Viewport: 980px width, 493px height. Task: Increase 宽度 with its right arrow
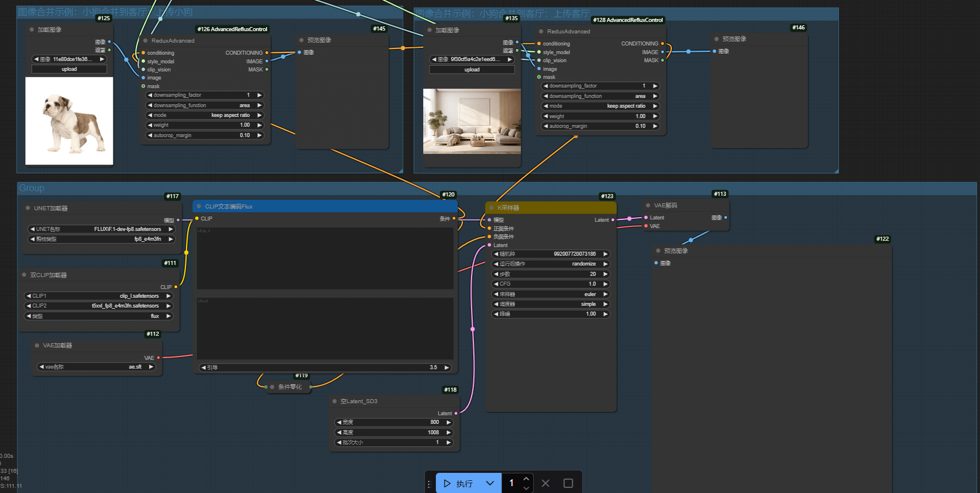(x=449, y=422)
